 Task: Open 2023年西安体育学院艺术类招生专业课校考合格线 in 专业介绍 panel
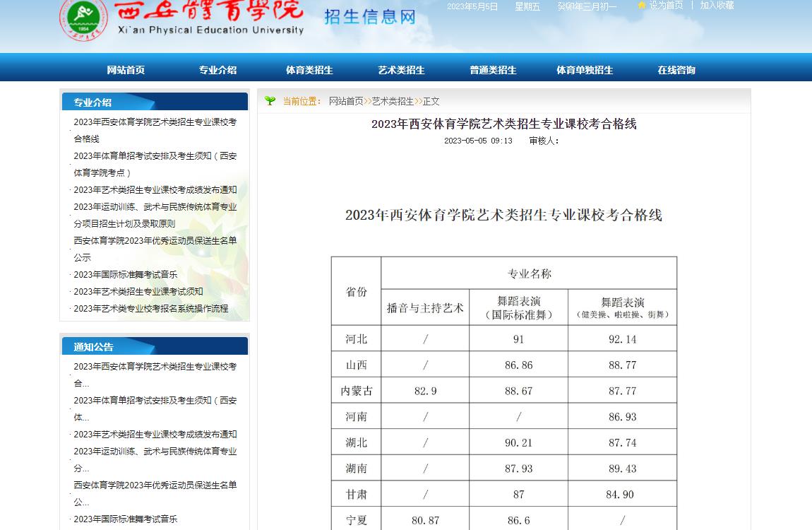pyautogui.click(x=155, y=130)
